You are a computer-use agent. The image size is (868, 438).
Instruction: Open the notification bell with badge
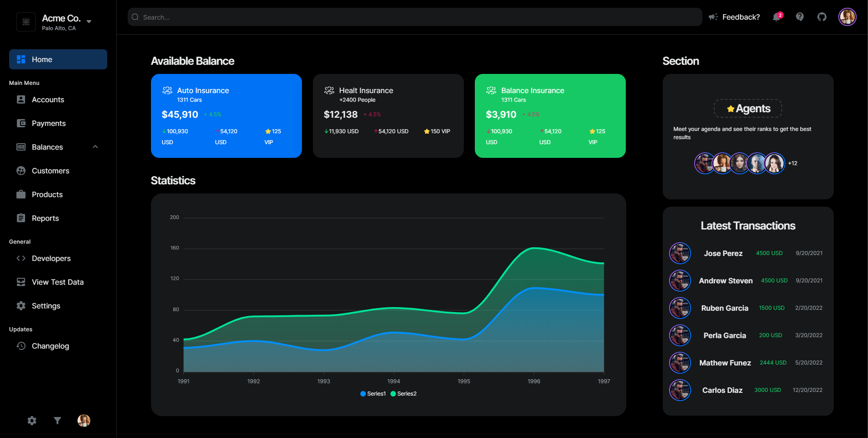coord(777,17)
